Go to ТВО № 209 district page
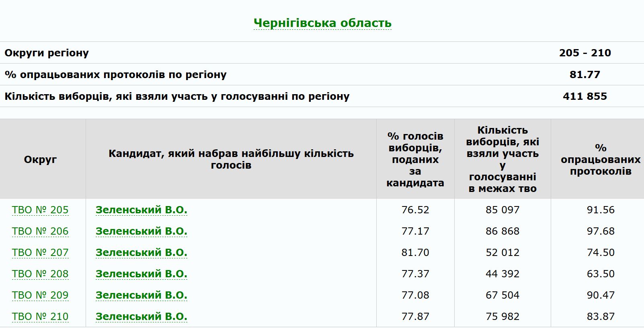This screenshot has width=644, height=328. tap(40, 295)
